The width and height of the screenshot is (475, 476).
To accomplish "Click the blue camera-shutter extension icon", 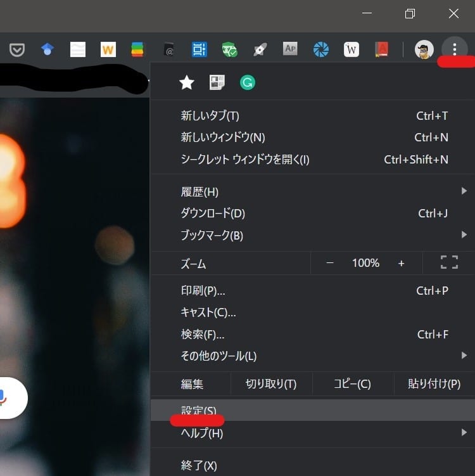I will (x=321, y=49).
